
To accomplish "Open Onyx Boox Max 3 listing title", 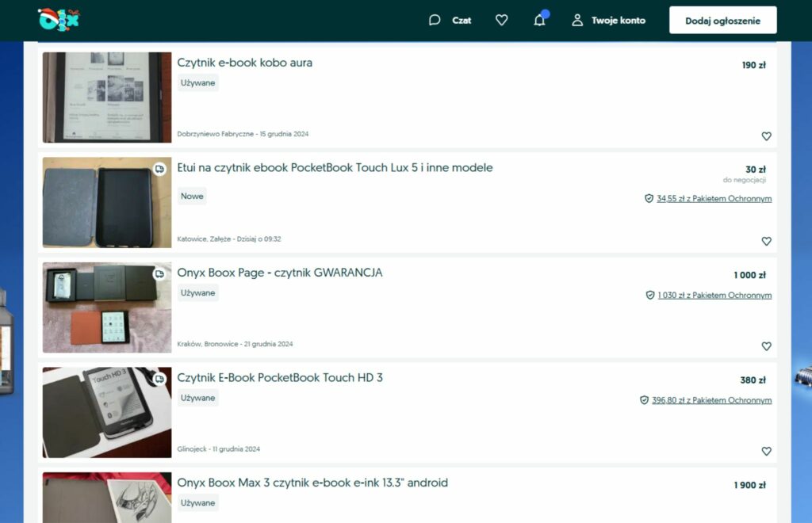I will click(312, 483).
